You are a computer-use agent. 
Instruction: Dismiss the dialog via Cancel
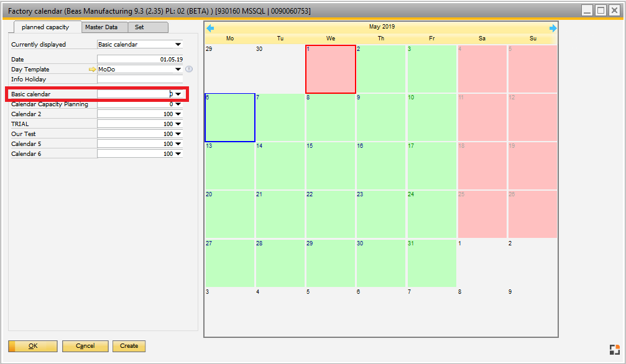point(85,346)
